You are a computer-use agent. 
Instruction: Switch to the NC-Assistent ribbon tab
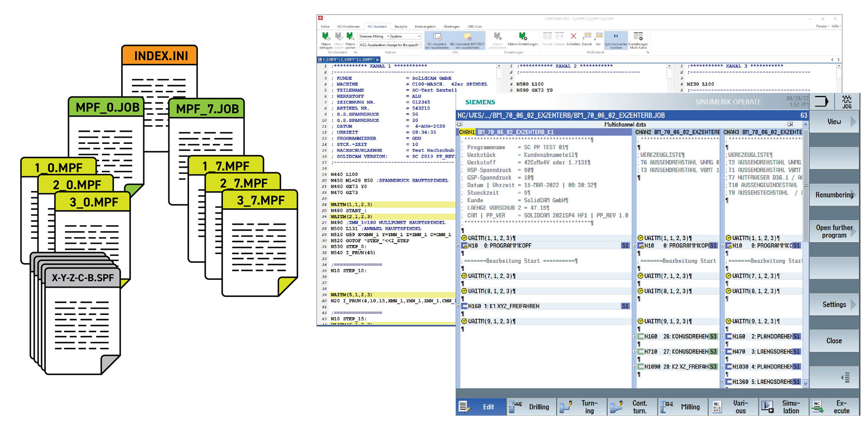[377, 26]
